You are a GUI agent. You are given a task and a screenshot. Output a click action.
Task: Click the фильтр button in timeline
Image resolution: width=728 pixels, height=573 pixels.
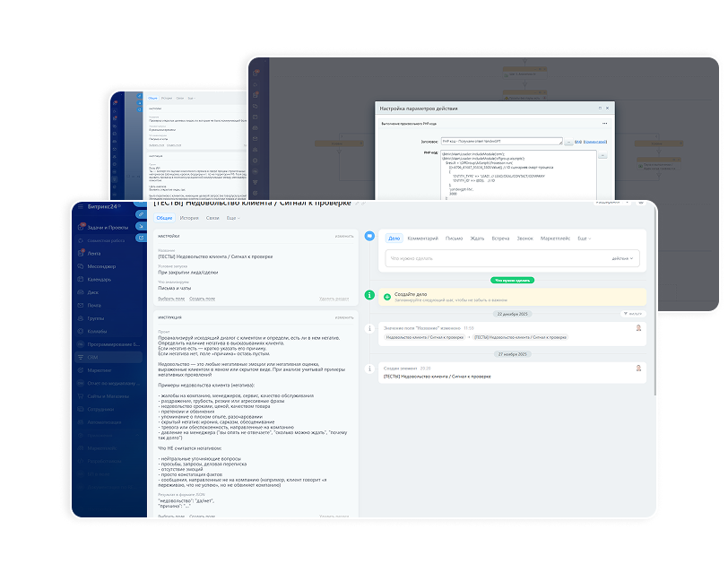[633, 314]
